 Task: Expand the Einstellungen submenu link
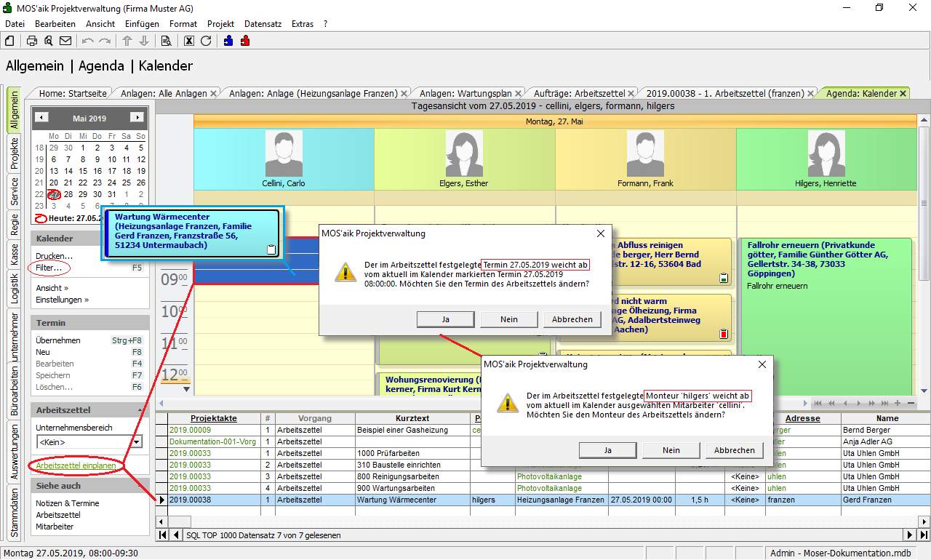pos(62,300)
